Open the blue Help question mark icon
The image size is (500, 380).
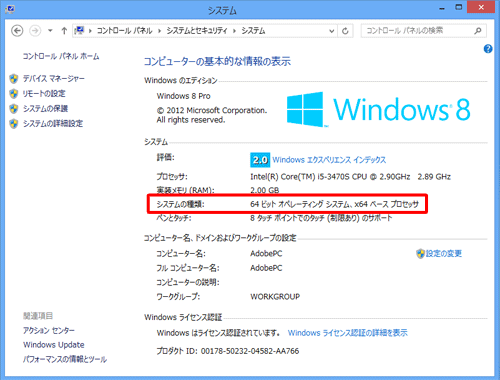point(488,49)
